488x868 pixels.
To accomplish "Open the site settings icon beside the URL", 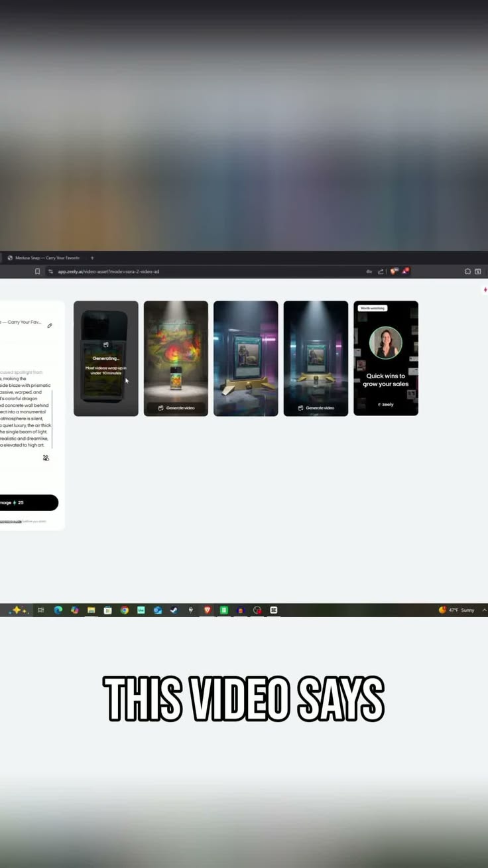I will click(50, 271).
